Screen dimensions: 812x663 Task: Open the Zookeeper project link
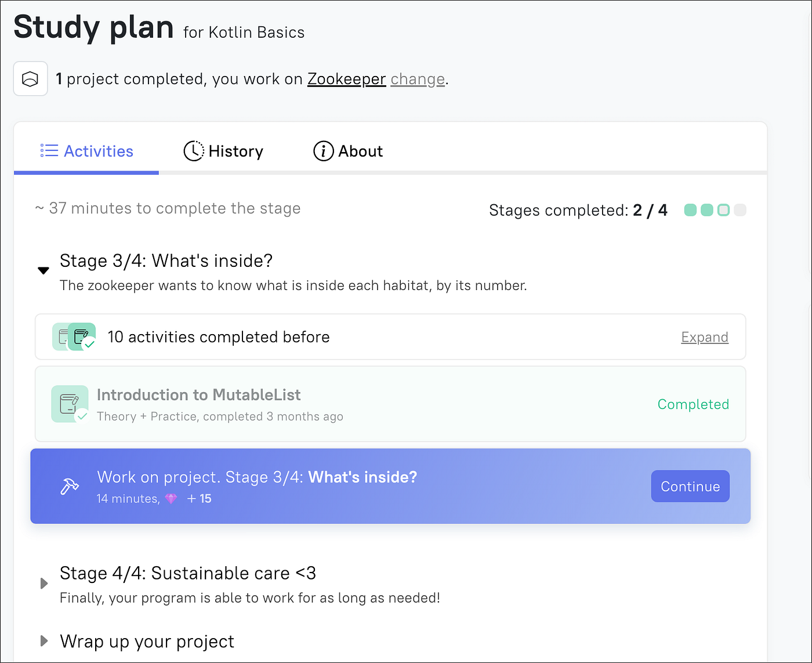coord(346,79)
